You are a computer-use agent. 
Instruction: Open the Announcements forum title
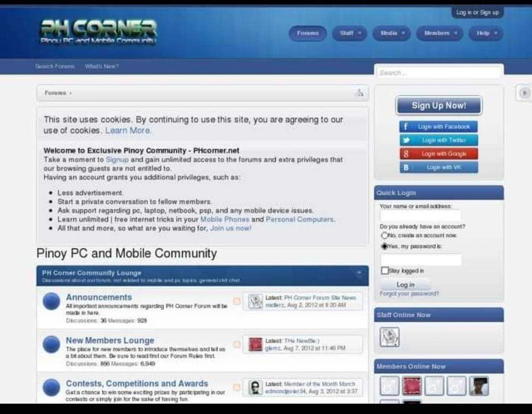(99, 297)
